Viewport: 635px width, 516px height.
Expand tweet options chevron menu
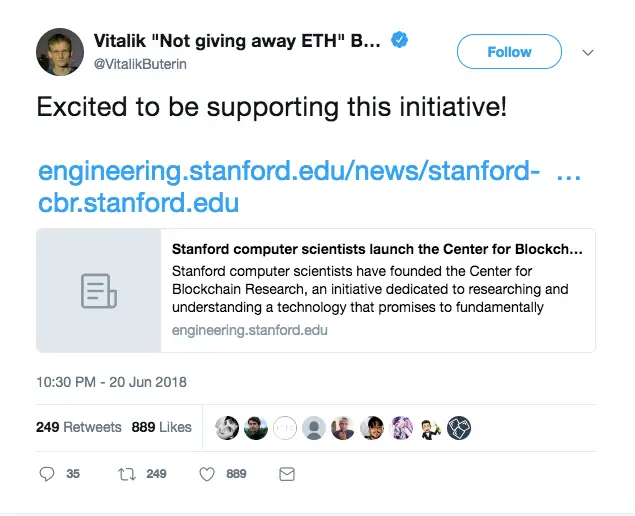coord(588,52)
